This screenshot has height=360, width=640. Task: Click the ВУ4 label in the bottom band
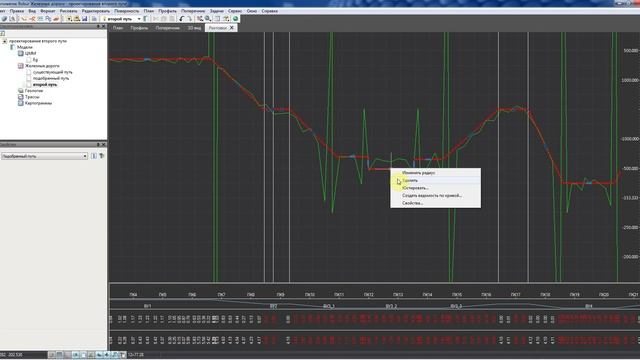pyautogui.click(x=589, y=306)
